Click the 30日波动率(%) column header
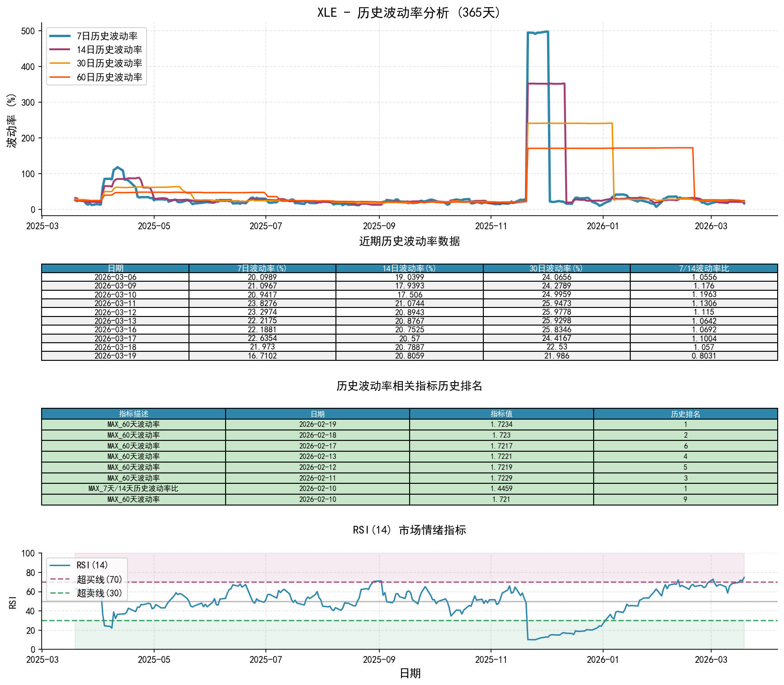The height and width of the screenshot is (685, 784). coord(557,269)
